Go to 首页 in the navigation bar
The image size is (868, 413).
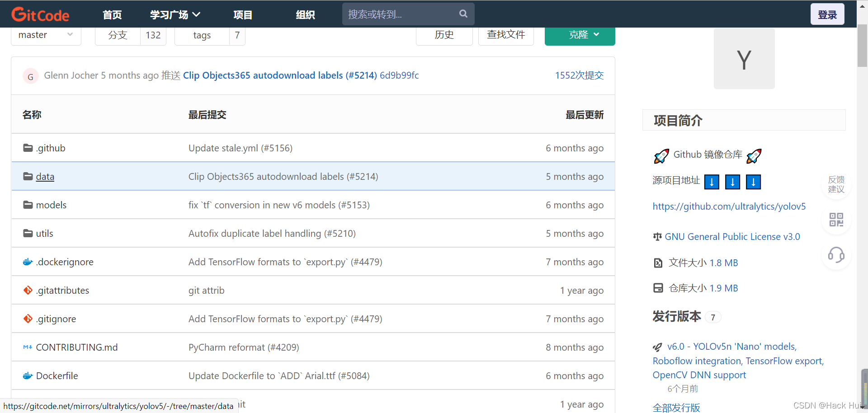[x=112, y=14]
